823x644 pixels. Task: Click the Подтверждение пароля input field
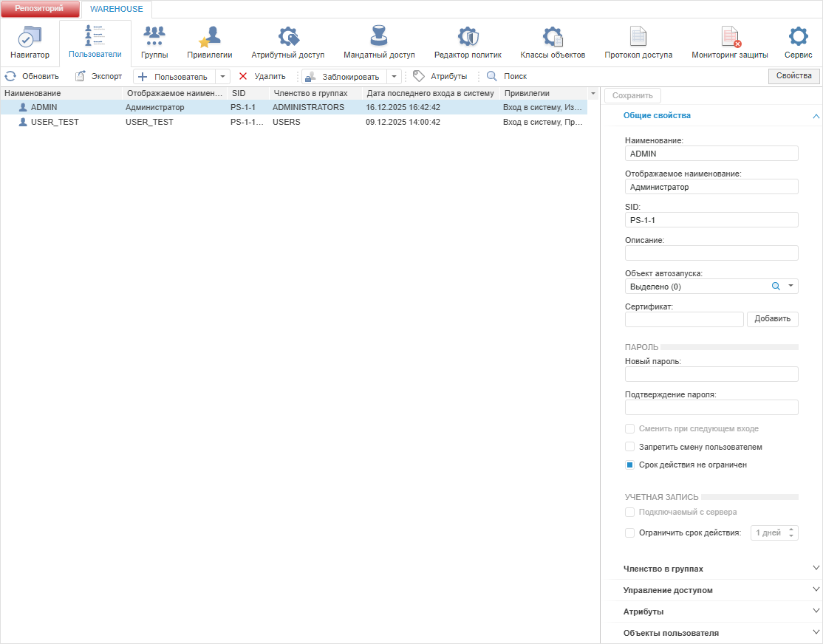click(711, 407)
